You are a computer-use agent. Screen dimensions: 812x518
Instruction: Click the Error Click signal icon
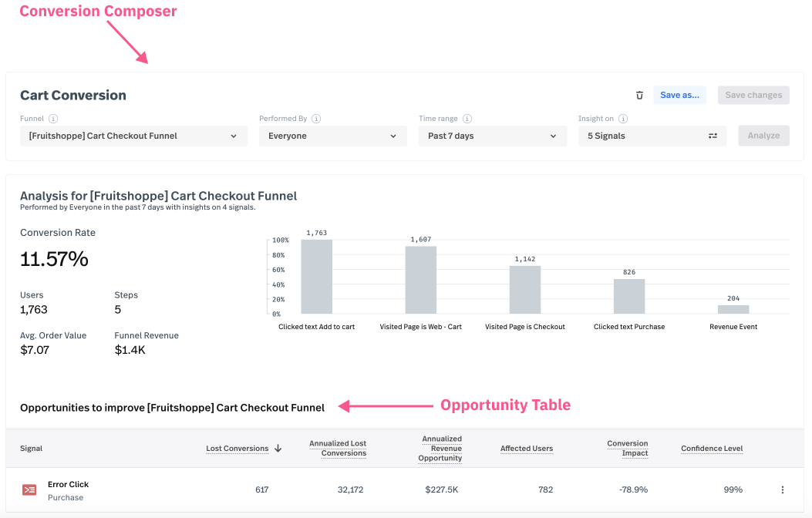click(29, 490)
